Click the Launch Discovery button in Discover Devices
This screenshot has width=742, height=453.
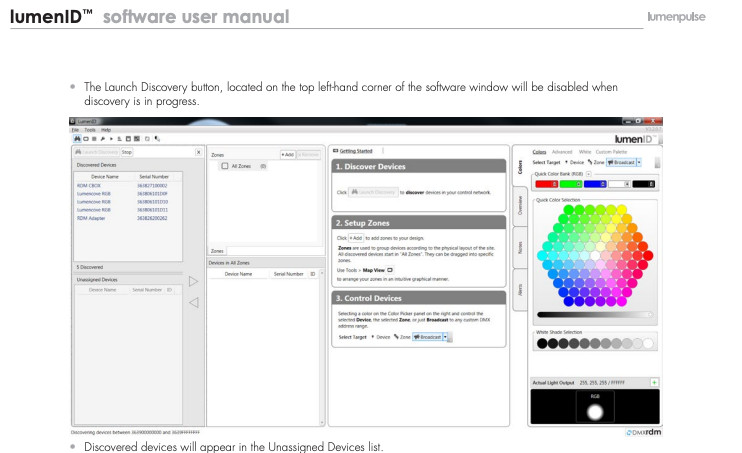(x=373, y=192)
